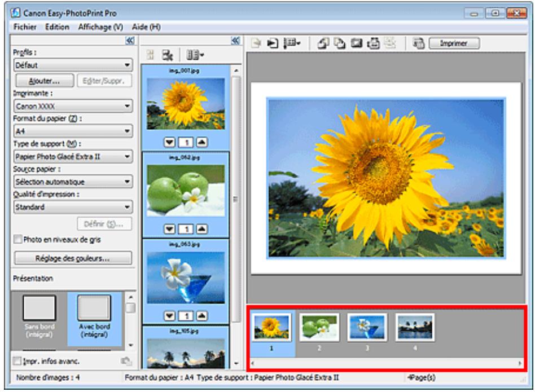The width and height of the screenshot is (535, 392).
Task: Click the greyed-out previous page toolbar icon
Action: tap(256, 43)
